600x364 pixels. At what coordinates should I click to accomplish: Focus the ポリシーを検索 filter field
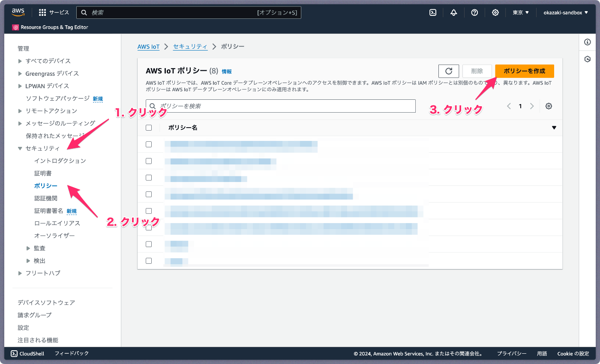tap(281, 106)
